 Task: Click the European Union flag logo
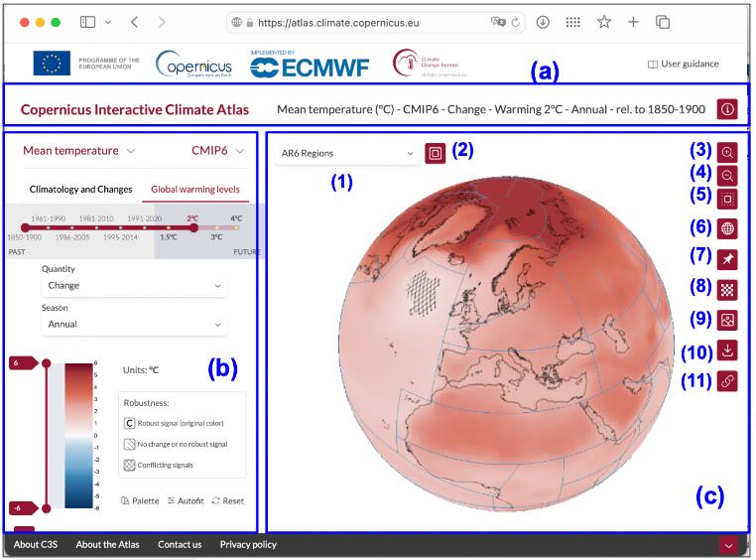tap(52, 64)
